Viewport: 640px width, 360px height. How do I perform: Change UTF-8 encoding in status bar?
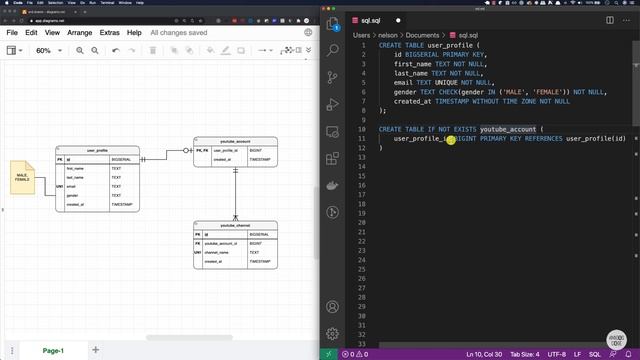(557, 354)
